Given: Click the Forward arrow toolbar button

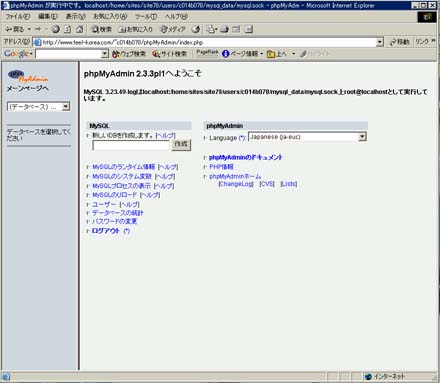Looking at the screenshot, I should 38,29.
